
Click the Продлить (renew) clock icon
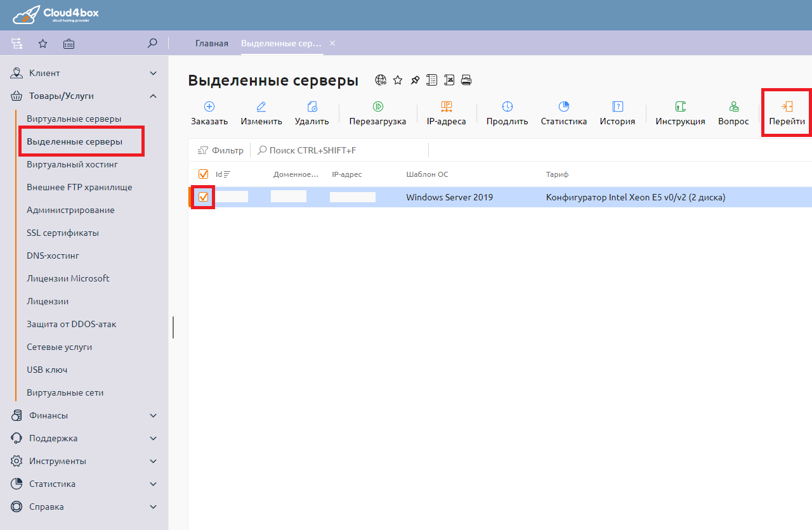coord(507,107)
